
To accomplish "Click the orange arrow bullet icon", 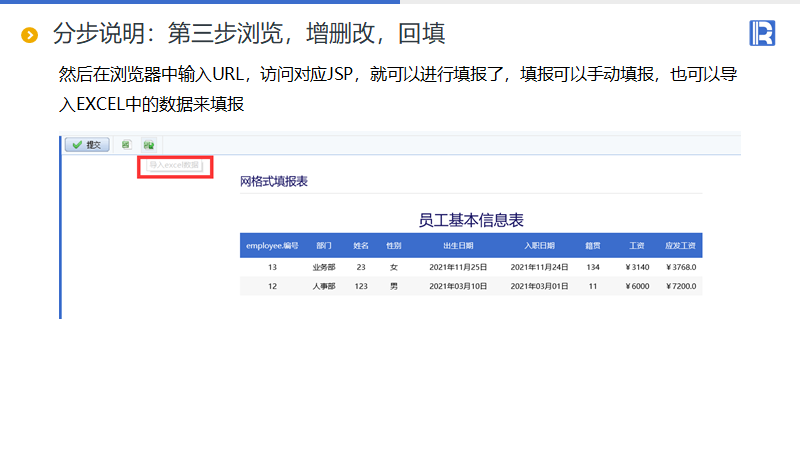I will click(29, 36).
